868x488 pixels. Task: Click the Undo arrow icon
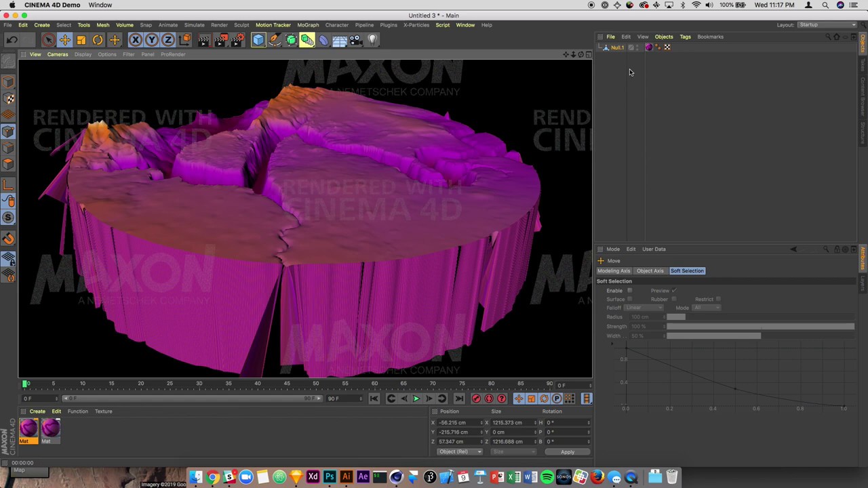point(12,40)
